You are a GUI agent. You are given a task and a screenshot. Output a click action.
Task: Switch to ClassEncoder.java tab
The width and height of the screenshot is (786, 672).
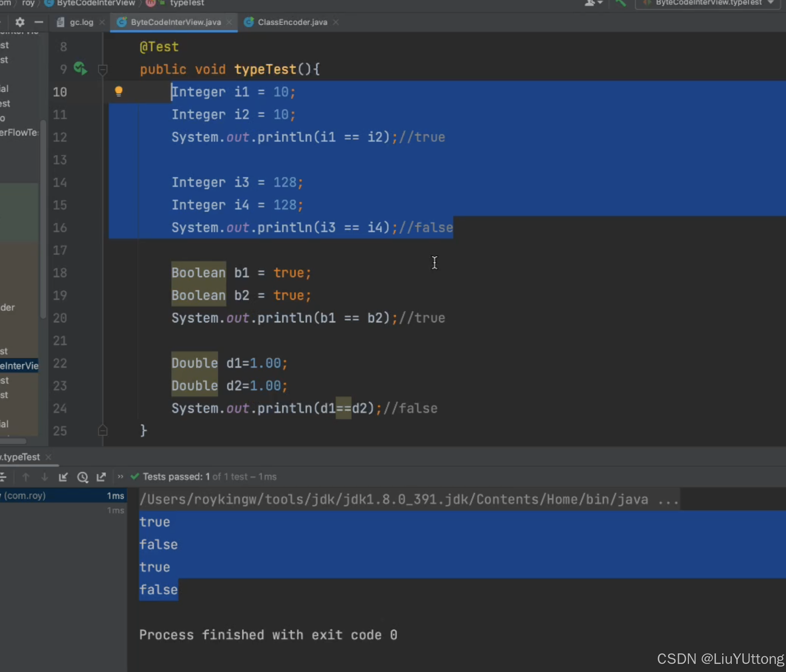(x=292, y=22)
